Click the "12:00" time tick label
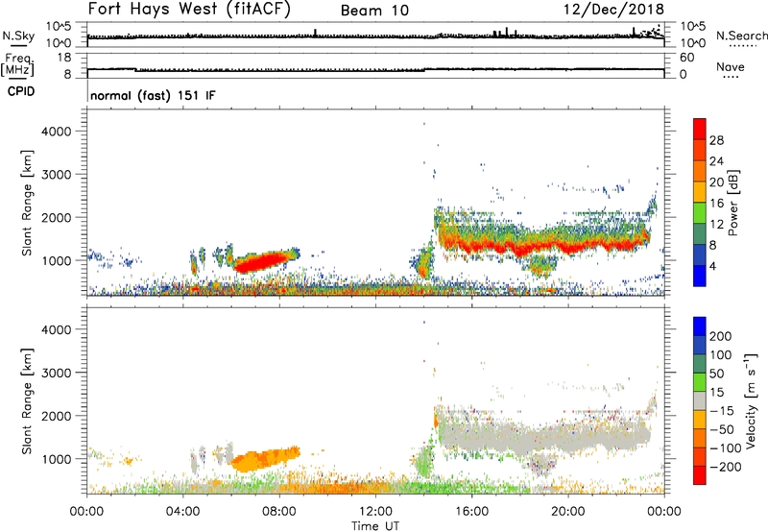 pyautogui.click(x=375, y=512)
